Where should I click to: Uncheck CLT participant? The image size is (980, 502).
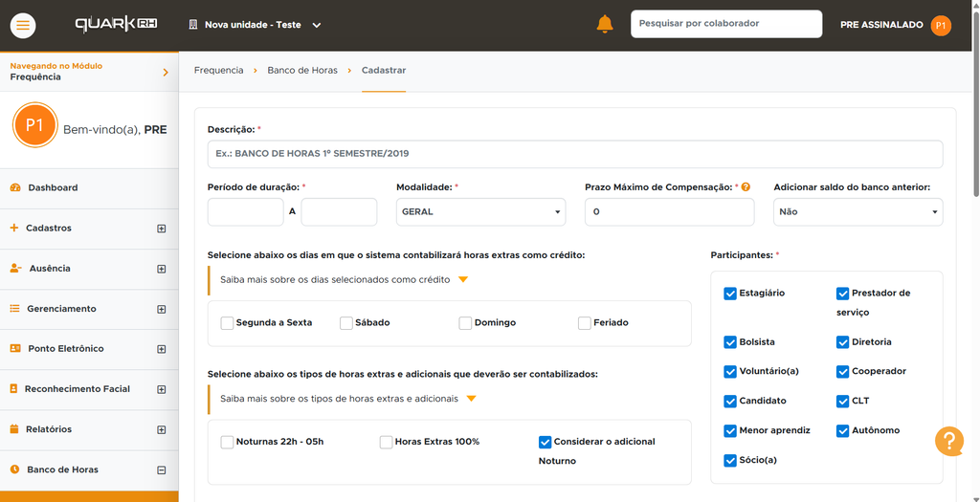click(842, 401)
